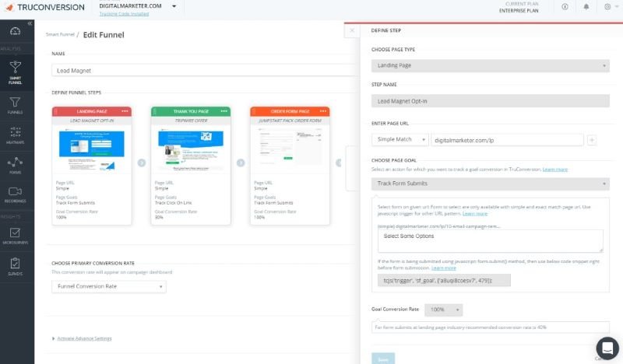This screenshot has width=623, height=364.
Task: Click Track Click On Link goal text
Action: [x=173, y=203]
